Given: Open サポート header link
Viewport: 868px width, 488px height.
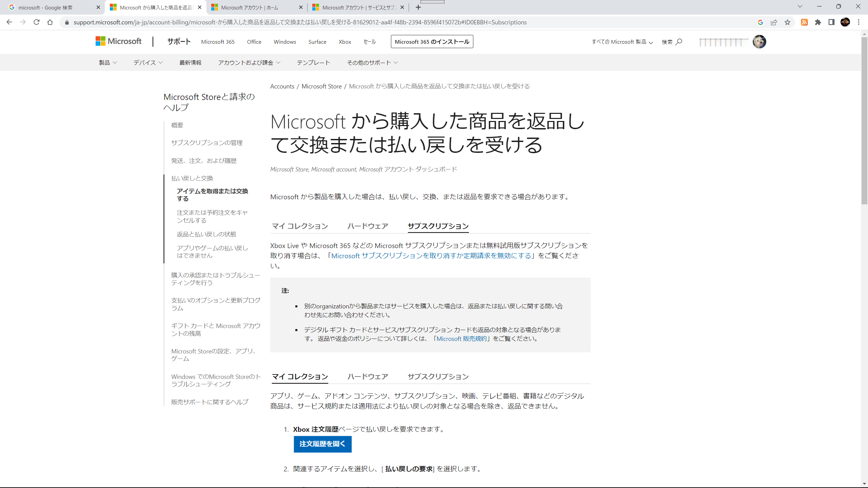Looking at the screenshot, I should point(179,42).
